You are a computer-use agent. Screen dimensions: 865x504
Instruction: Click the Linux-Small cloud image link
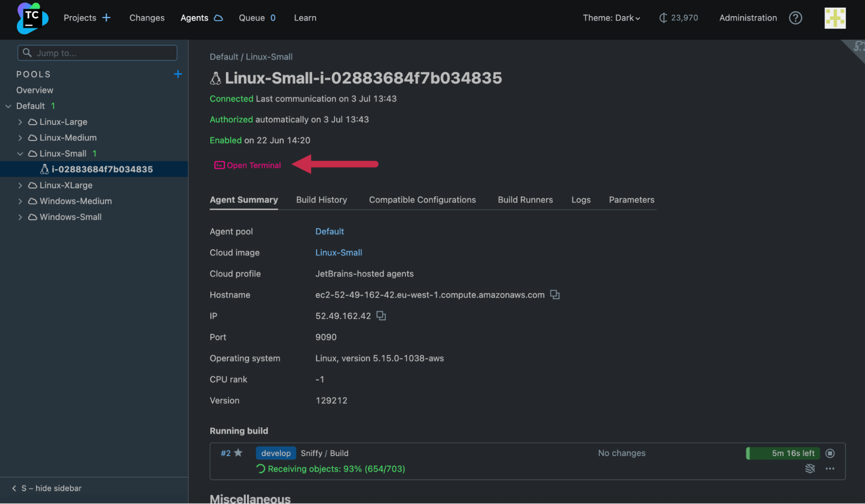338,253
